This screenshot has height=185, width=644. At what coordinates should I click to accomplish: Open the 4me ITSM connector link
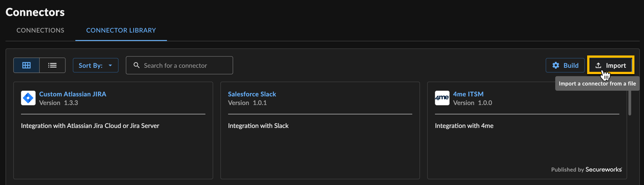click(x=468, y=94)
